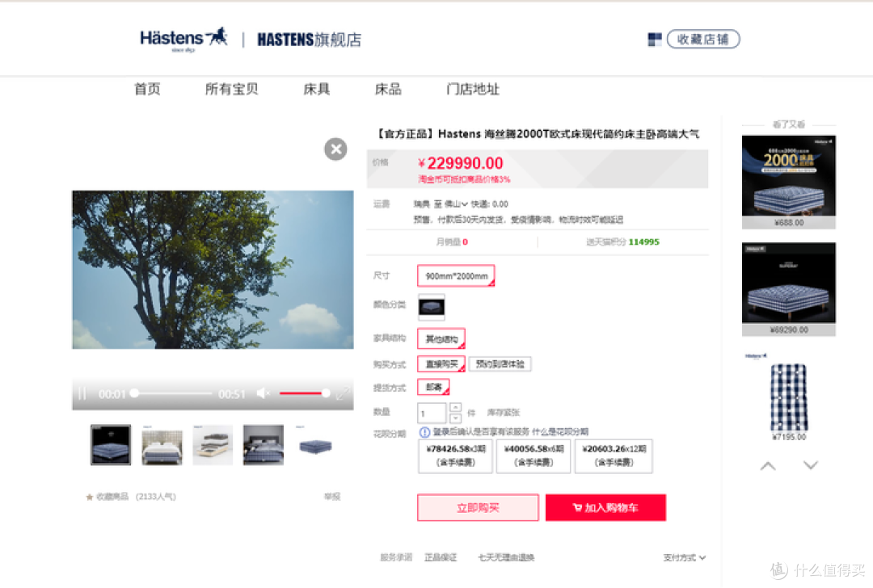
Task: Open video in fullscreen mode
Action: tap(344, 394)
